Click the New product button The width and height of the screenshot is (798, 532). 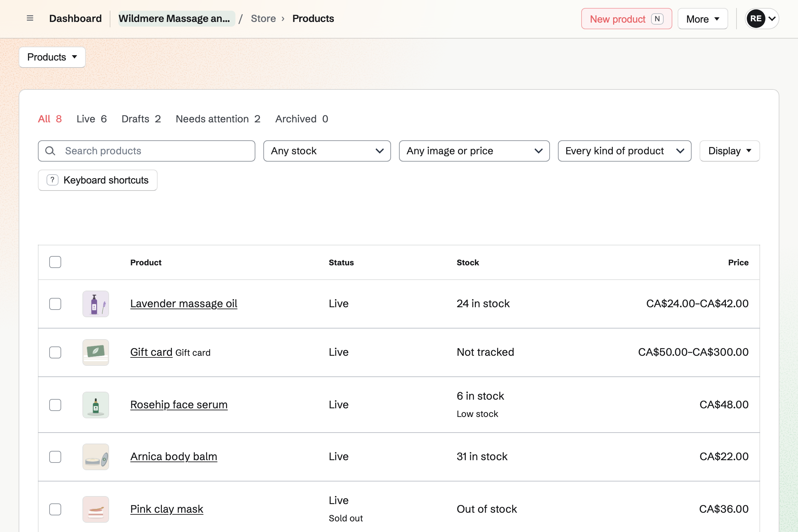click(x=626, y=19)
